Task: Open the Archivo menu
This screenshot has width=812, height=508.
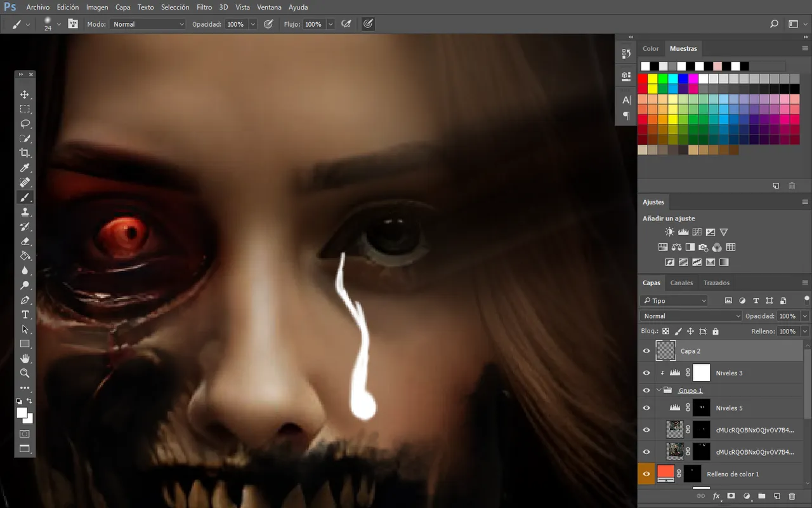Action: 38,7
